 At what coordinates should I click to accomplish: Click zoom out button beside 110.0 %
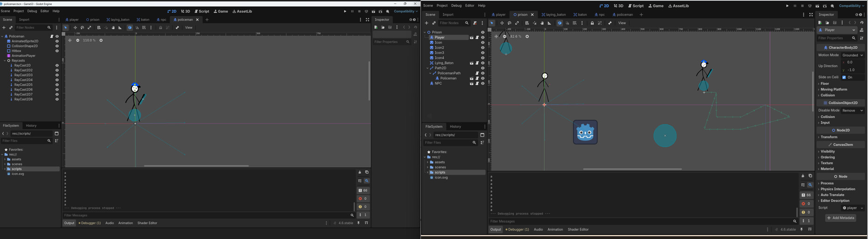click(x=77, y=41)
